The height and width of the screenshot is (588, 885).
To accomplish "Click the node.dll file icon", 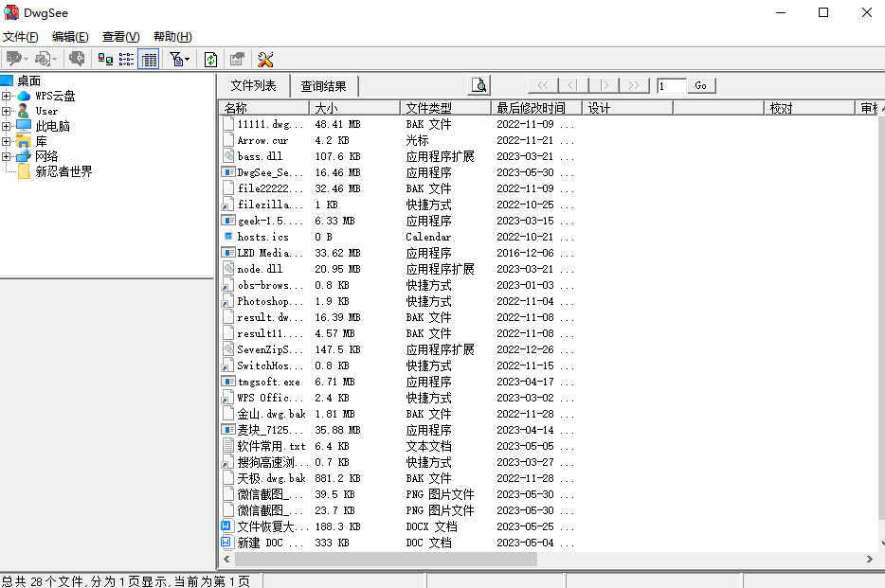I will point(228,269).
